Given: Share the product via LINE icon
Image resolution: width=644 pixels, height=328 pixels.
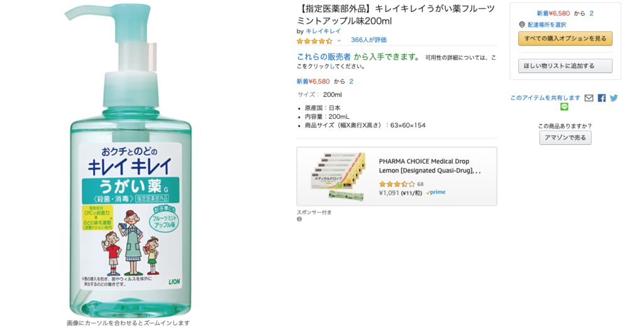Looking at the screenshot, I should (564, 107).
